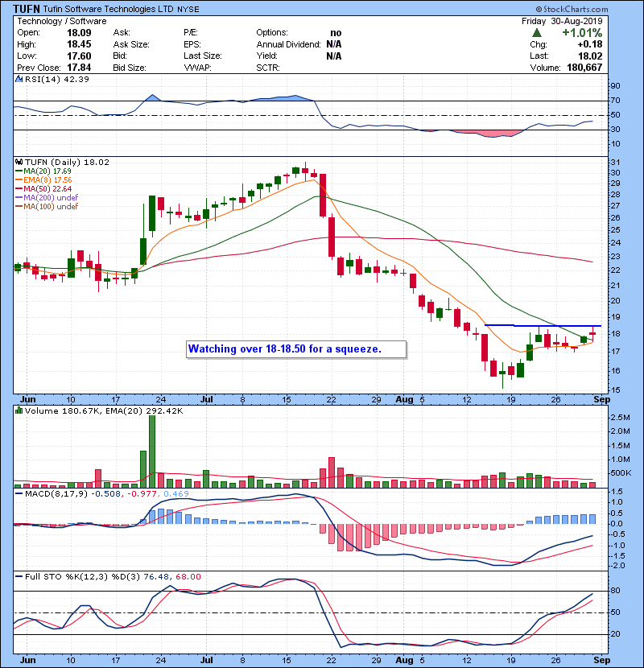The height and width of the screenshot is (668, 644).
Task: Click the Volume 180.67K, EMA(20) 292.42K label
Action: 104,411
